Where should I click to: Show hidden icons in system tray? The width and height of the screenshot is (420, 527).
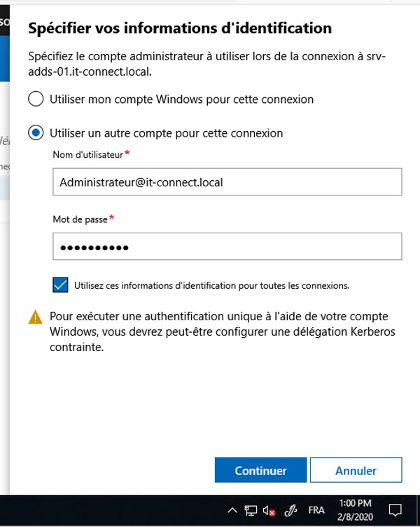[x=232, y=510]
